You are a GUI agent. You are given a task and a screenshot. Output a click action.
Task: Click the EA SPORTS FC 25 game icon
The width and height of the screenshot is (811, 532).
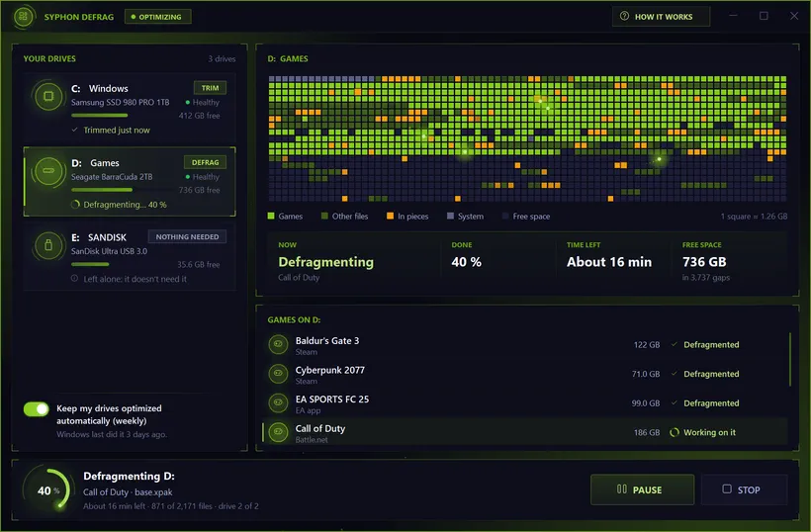pyautogui.click(x=278, y=402)
